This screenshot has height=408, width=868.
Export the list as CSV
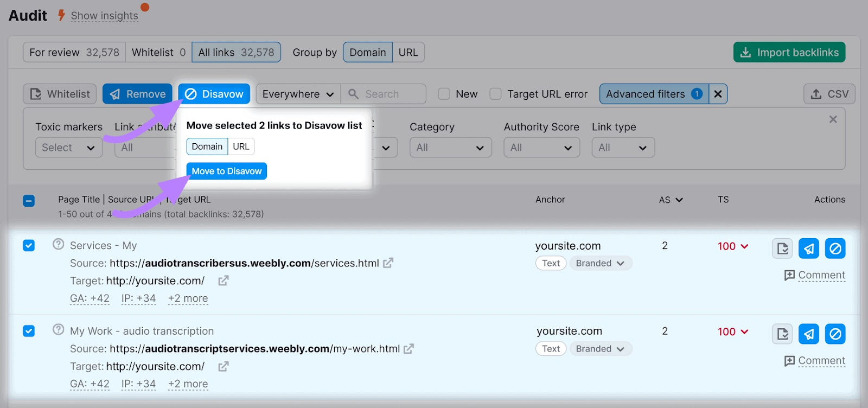click(829, 94)
